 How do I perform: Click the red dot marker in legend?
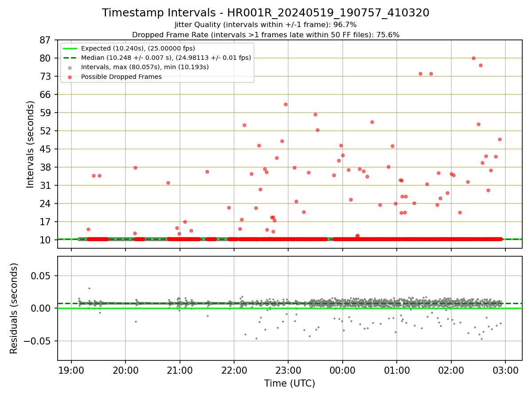70,77
